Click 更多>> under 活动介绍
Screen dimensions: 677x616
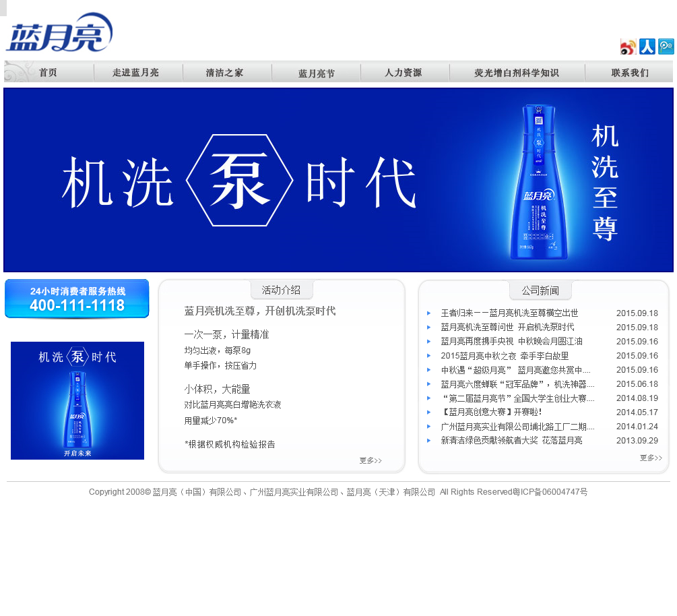point(370,460)
